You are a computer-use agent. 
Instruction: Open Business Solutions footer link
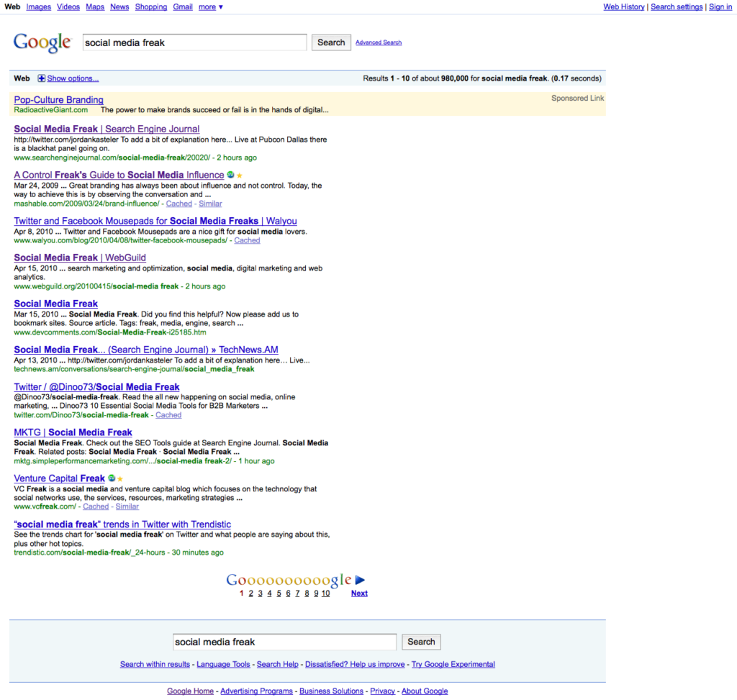click(331, 691)
